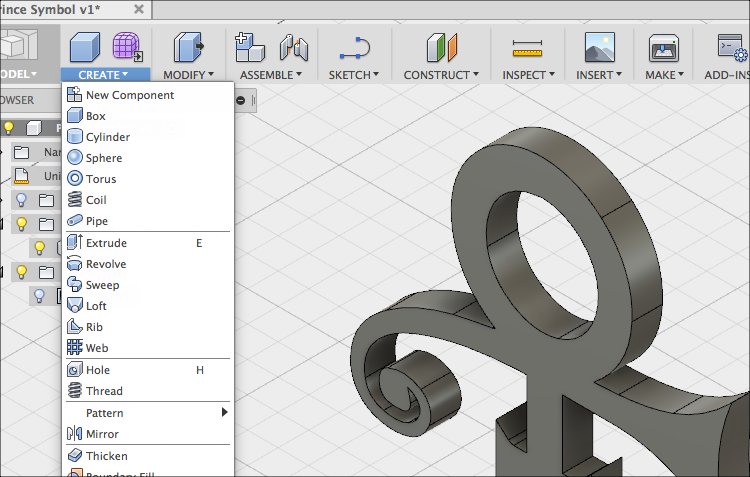Click the Loft tool icon

74,306
